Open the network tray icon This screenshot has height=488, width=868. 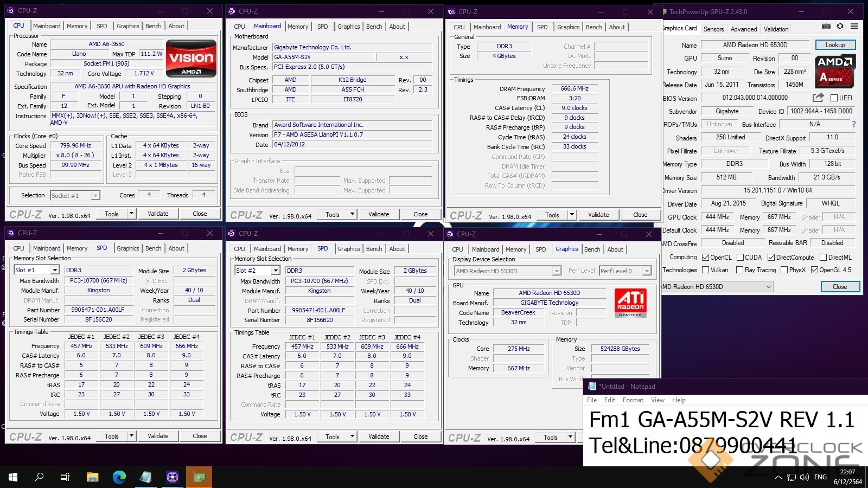(792, 477)
